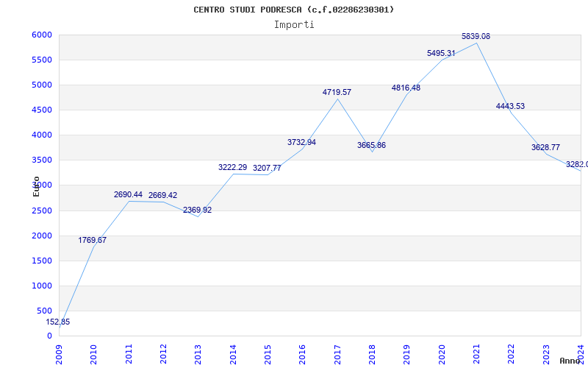The height and width of the screenshot is (368, 588).
Task: Select year 2024 on the x-axis
Action: coord(581,354)
